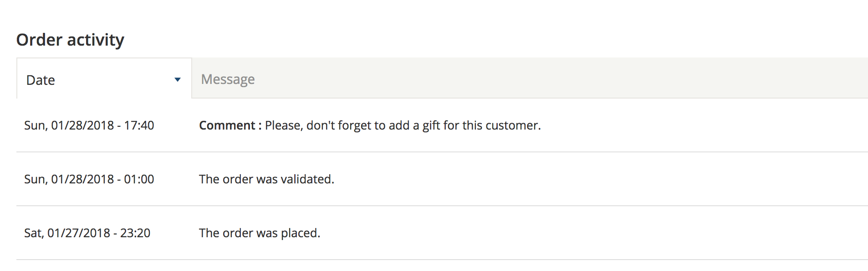
Task: Click the time 23:20 in last row
Action: [x=135, y=233]
